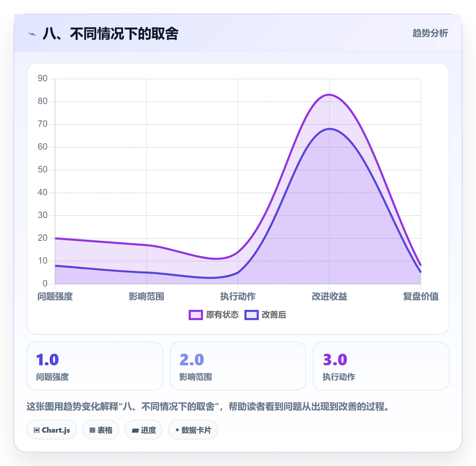Open the 2.0 影响范围 data card
Image resolution: width=476 pixels, height=466 pixels.
238,366
